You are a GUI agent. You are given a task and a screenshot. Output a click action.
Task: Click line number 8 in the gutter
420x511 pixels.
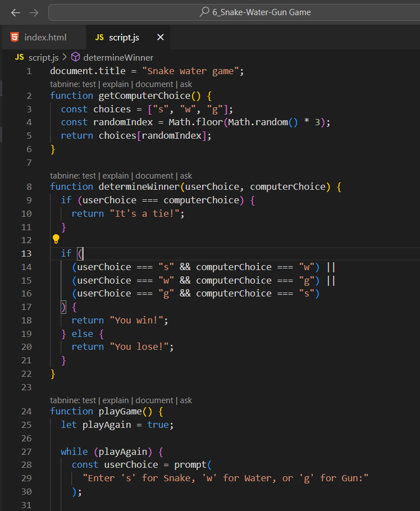pyautogui.click(x=29, y=187)
